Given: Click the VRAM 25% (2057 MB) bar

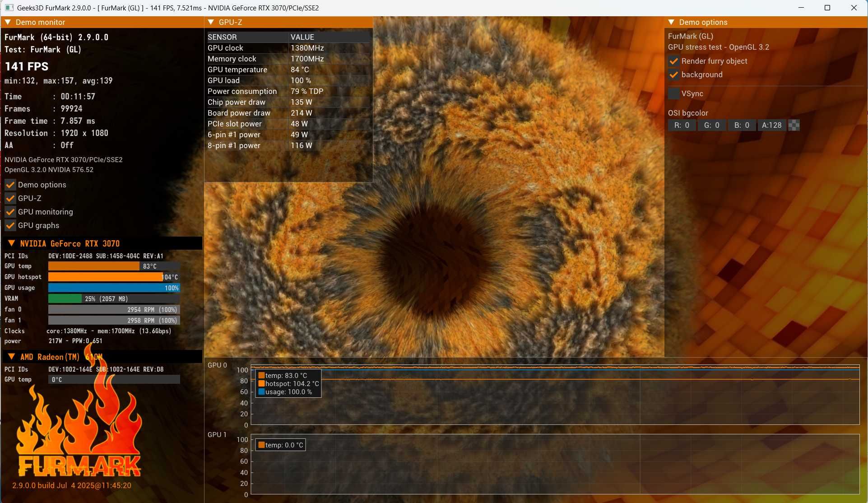Looking at the screenshot, I should pos(114,298).
